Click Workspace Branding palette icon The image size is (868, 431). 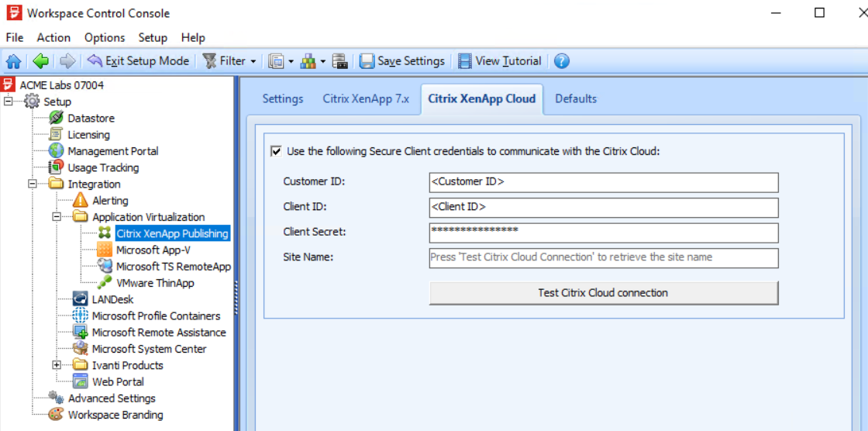[56, 415]
